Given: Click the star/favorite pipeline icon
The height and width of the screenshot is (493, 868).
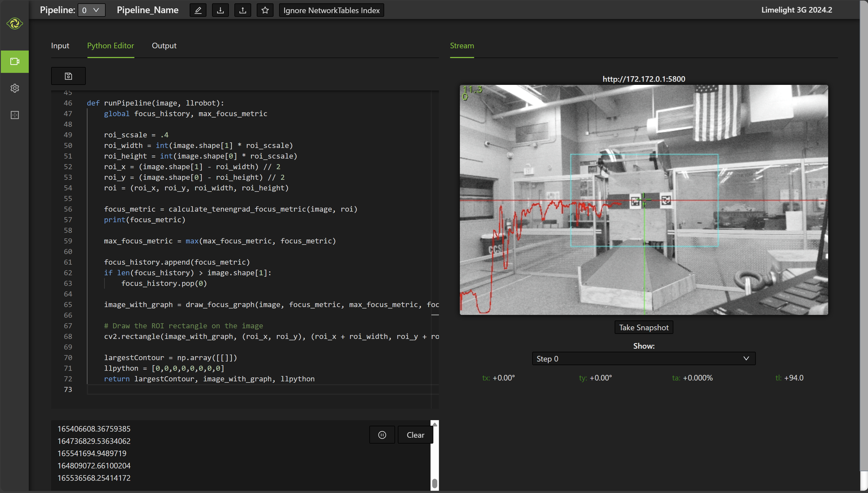Looking at the screenshot, I should point(265,10).
